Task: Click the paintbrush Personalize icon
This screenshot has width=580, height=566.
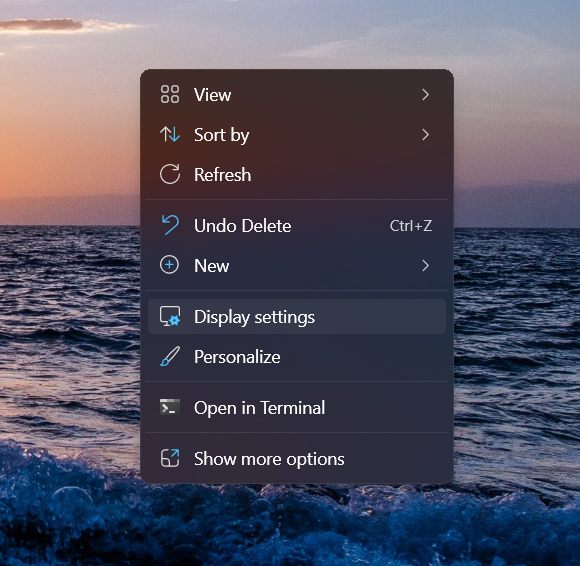Action: [x=170, y=357]
